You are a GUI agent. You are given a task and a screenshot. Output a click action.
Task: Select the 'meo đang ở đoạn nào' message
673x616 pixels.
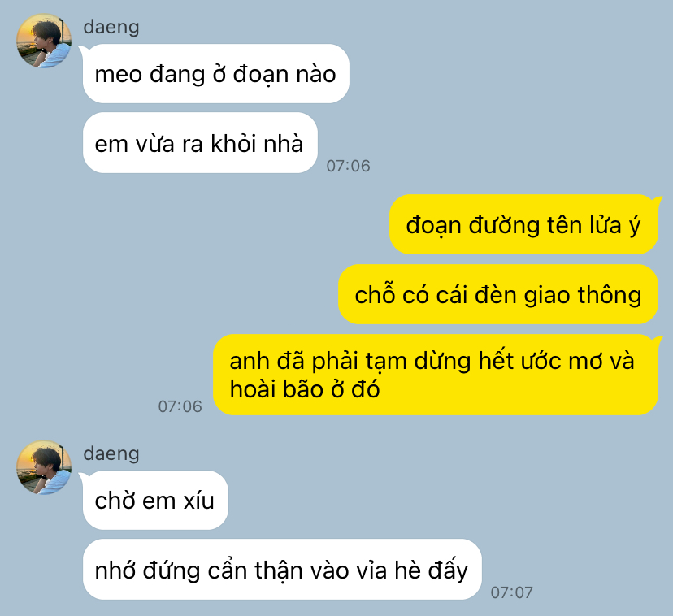(x=216, y=73)
